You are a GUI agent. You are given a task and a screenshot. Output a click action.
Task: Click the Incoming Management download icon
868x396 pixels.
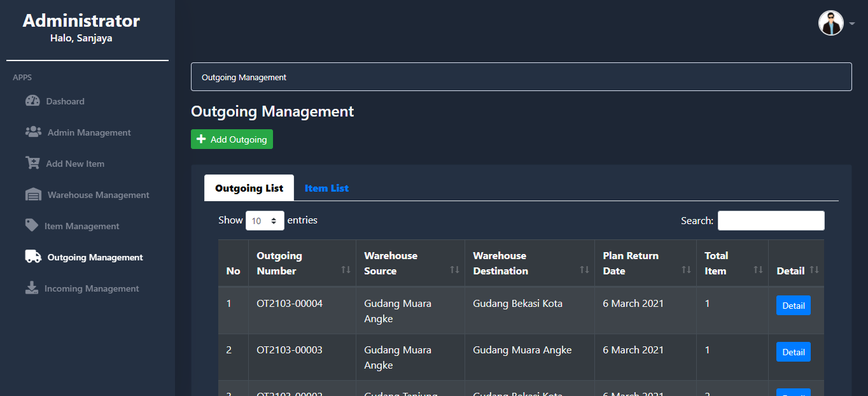coord(32,288)
